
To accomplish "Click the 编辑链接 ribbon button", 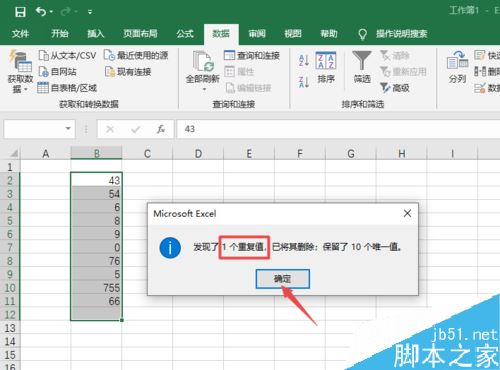I will click(249, 88).
